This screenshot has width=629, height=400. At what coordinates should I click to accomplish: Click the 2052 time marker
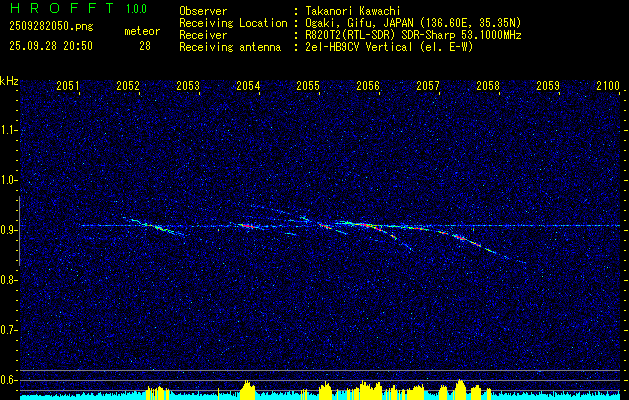128,86
